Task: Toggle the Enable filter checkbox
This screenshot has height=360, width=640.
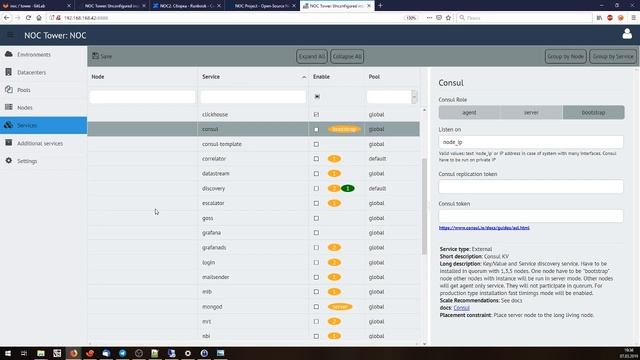Action: pyautogui.click(x=317, y=97)
